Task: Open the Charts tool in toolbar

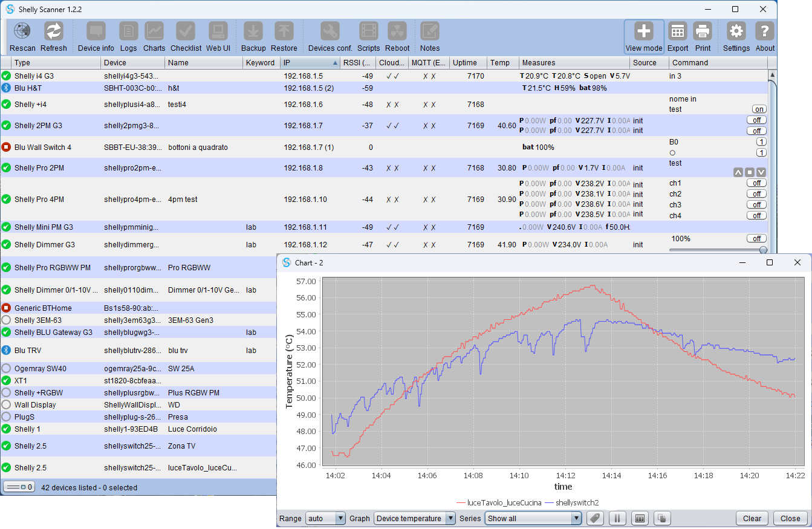Action: point(154,37)
